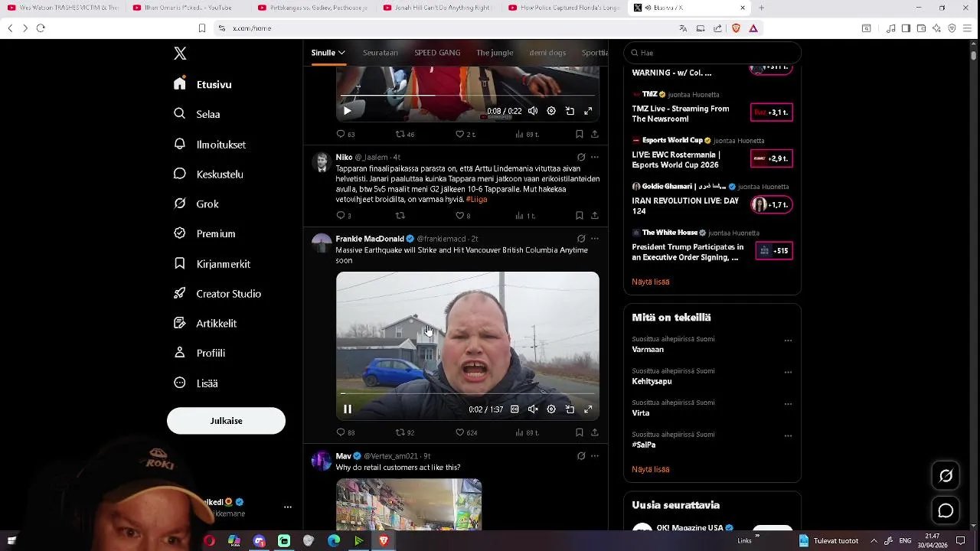Repost Niko's post

400,216
